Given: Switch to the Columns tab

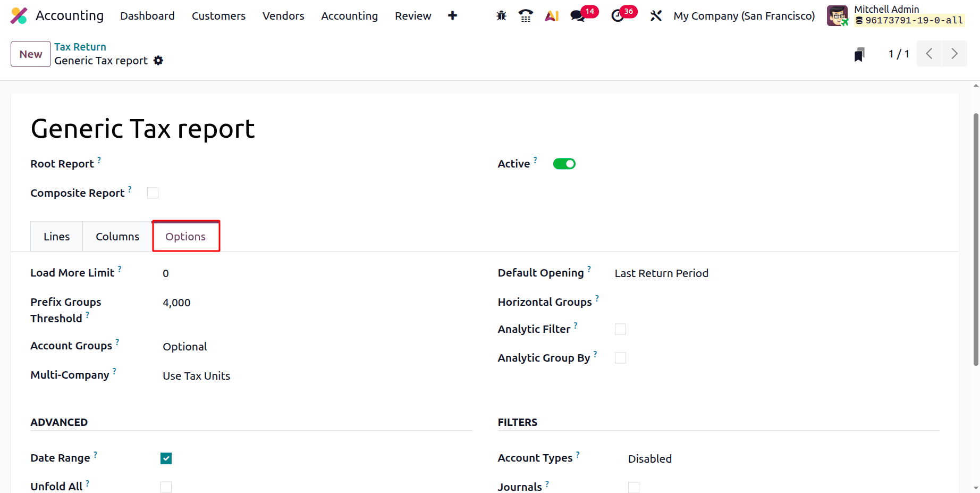Looking at the screenshot, I should [x=117, y=237].
